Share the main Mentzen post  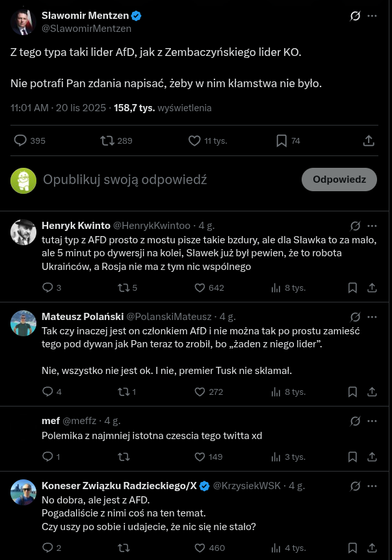[x=369, y=140]
